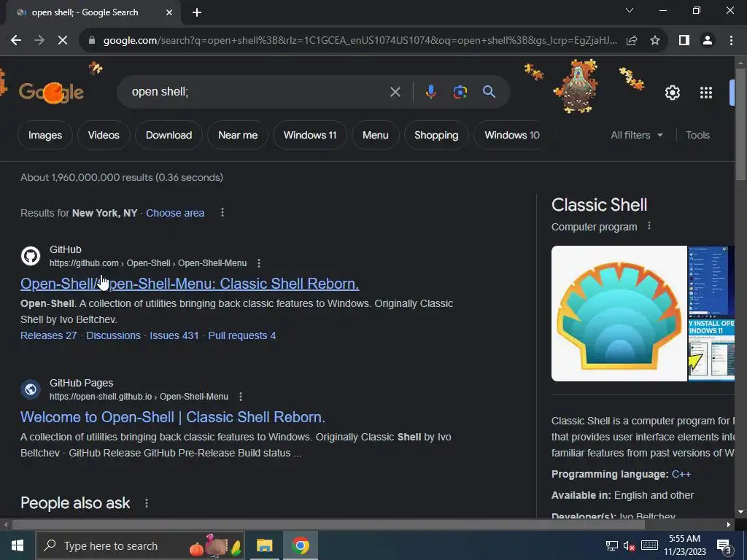Search by image with Lens icon
Viewport: 747px width, 560px height.
pos(460,92)
